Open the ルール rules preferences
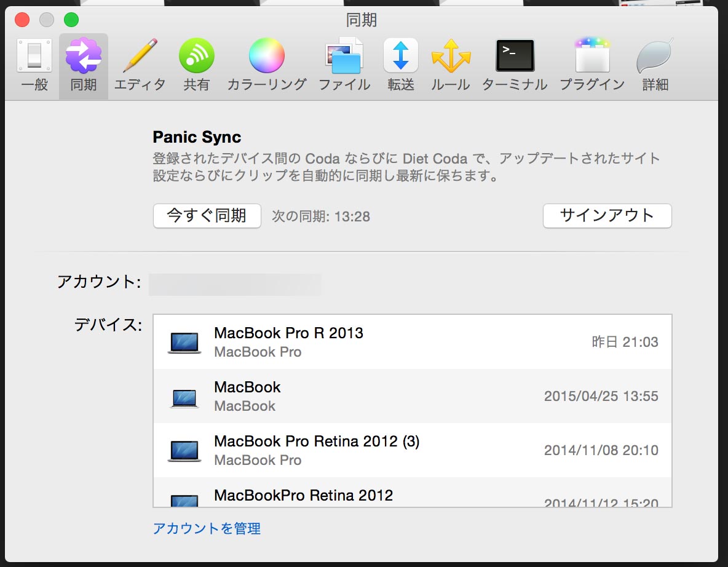728x567 pixels. [x=450, y=65]
